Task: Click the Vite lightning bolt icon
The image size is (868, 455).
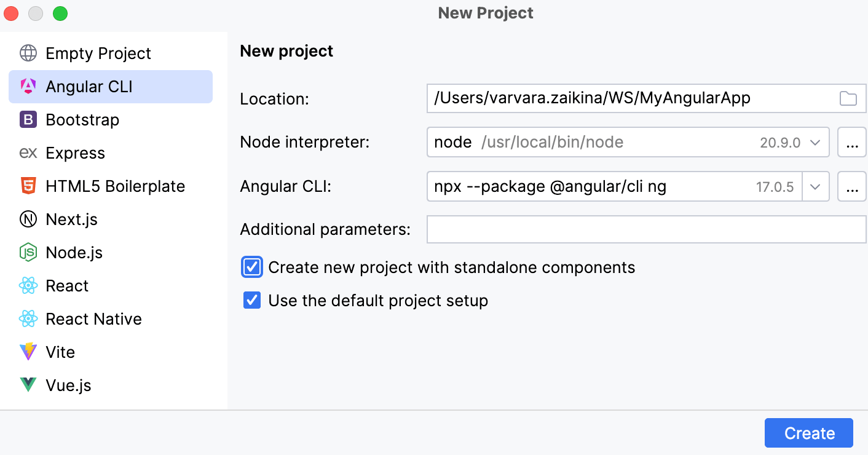Action: [27, 352]
